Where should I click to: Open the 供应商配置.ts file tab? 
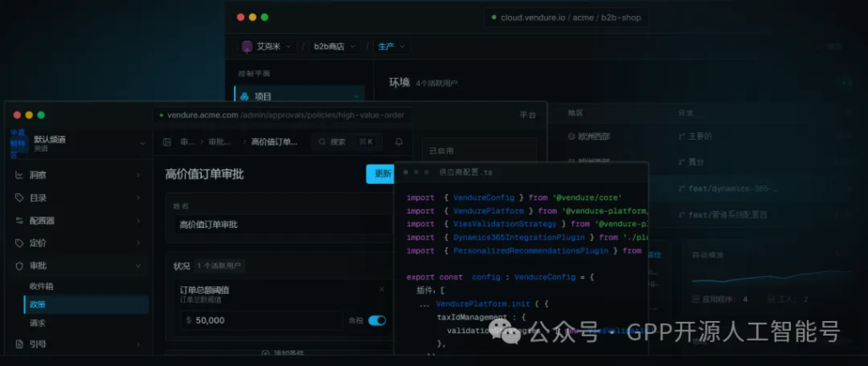(x=465, y=173)
